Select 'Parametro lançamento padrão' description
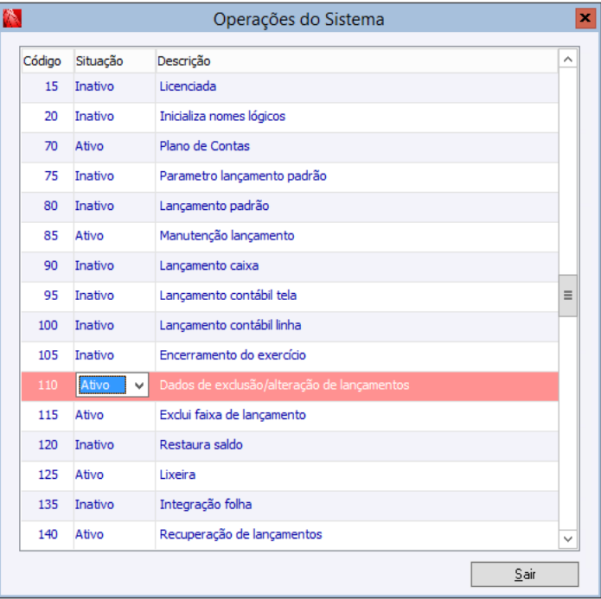Viewport: 601px width, 599px height. (243, 176)
